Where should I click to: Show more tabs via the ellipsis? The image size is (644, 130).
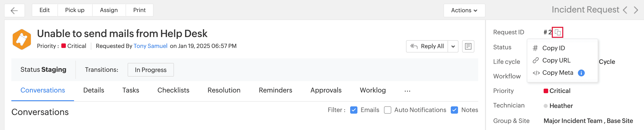[x=407, y=91]
